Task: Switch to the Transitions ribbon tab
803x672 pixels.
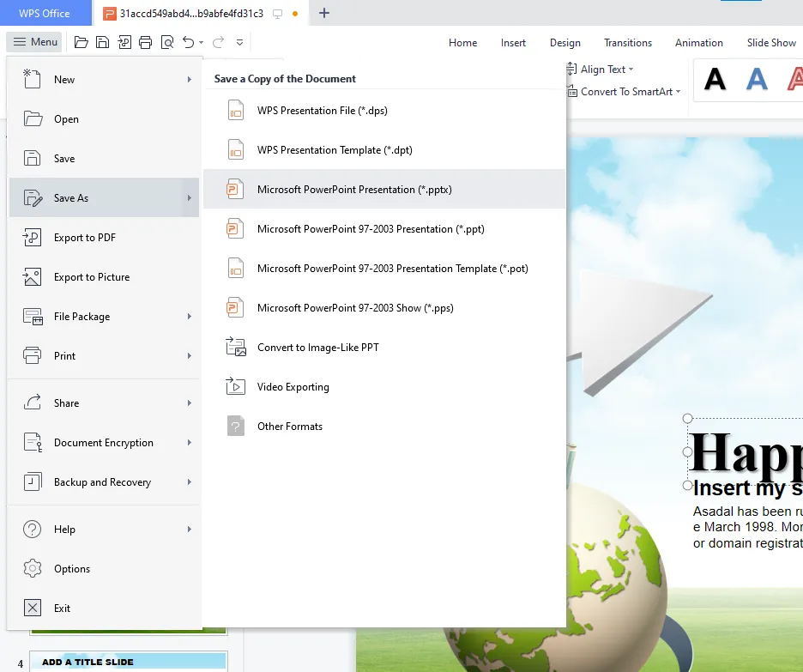Action: tap(627, 43)
